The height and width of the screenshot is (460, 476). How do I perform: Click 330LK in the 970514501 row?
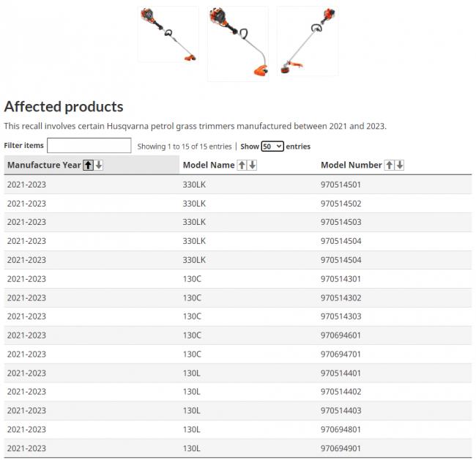(x=194, y=185)
